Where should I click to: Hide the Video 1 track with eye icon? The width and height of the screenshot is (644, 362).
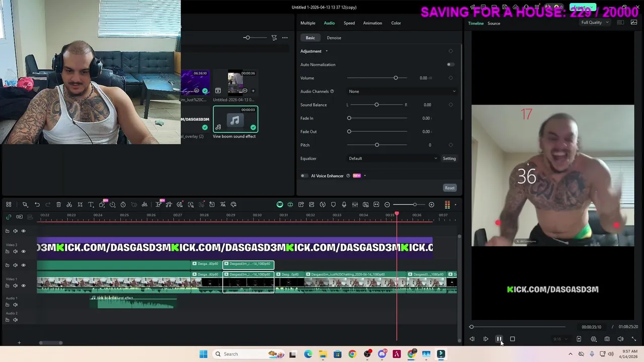[23, 286]
